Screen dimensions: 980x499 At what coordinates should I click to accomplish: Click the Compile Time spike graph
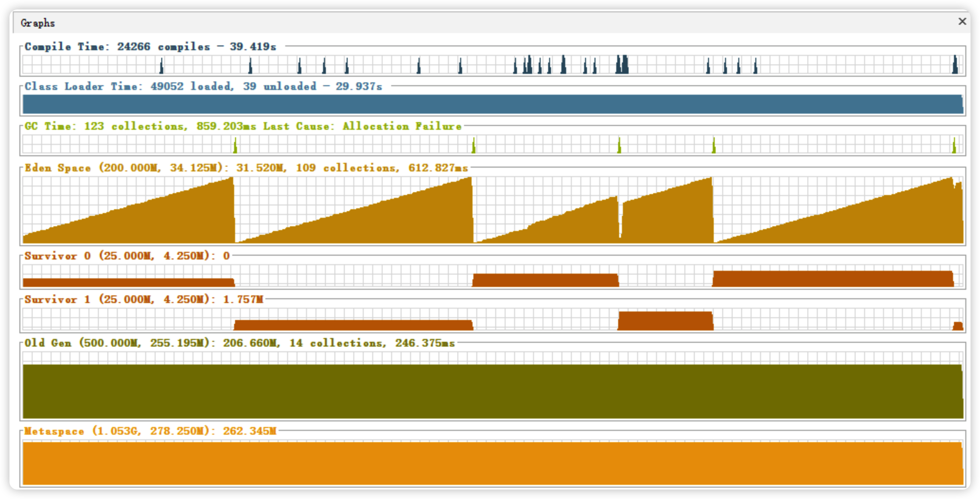coord(493,64)
